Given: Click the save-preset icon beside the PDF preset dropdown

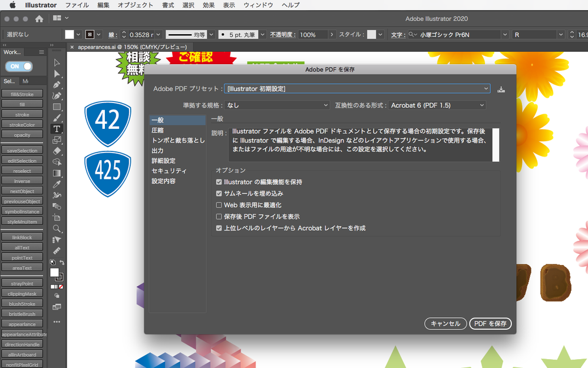Looking at the screenshot, I should (501, 88).
